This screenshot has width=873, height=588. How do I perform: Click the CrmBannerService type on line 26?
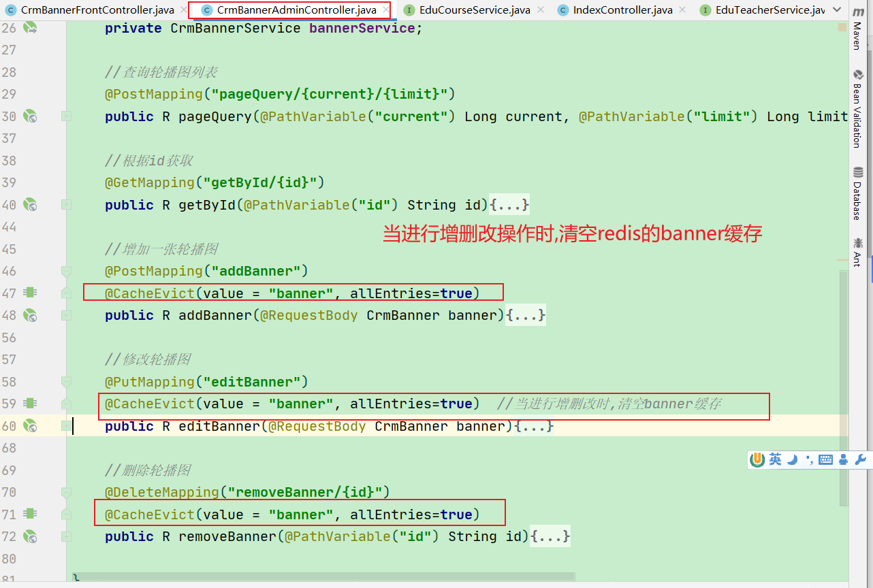pyautogui.click(x=236, y=28)
